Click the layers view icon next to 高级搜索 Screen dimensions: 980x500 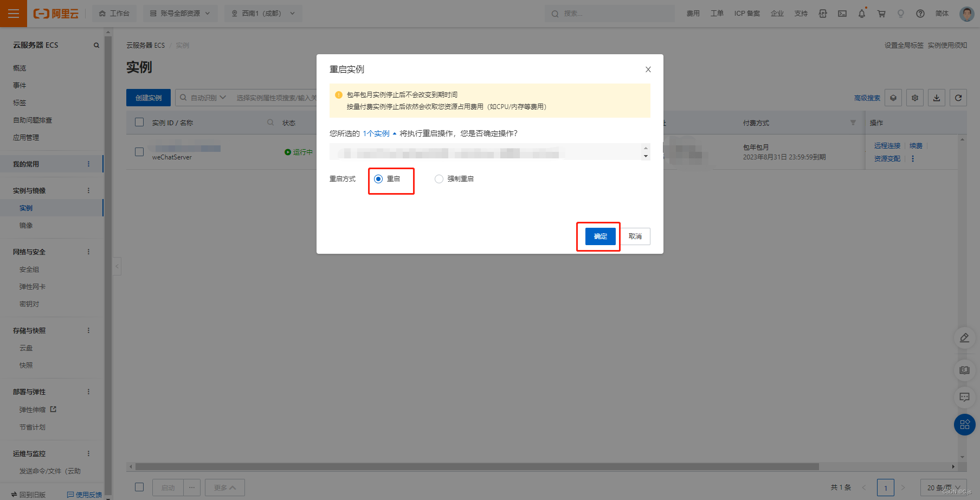893,98
